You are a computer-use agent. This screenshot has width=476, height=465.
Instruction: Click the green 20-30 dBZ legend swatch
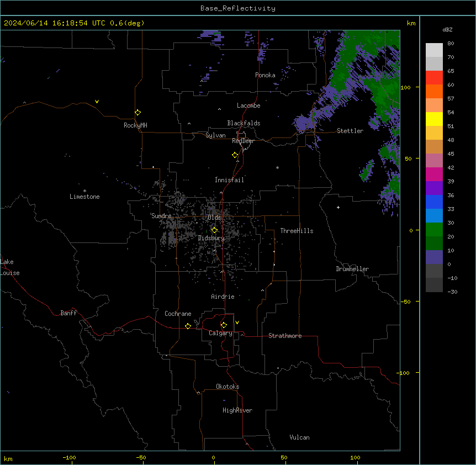434,230
